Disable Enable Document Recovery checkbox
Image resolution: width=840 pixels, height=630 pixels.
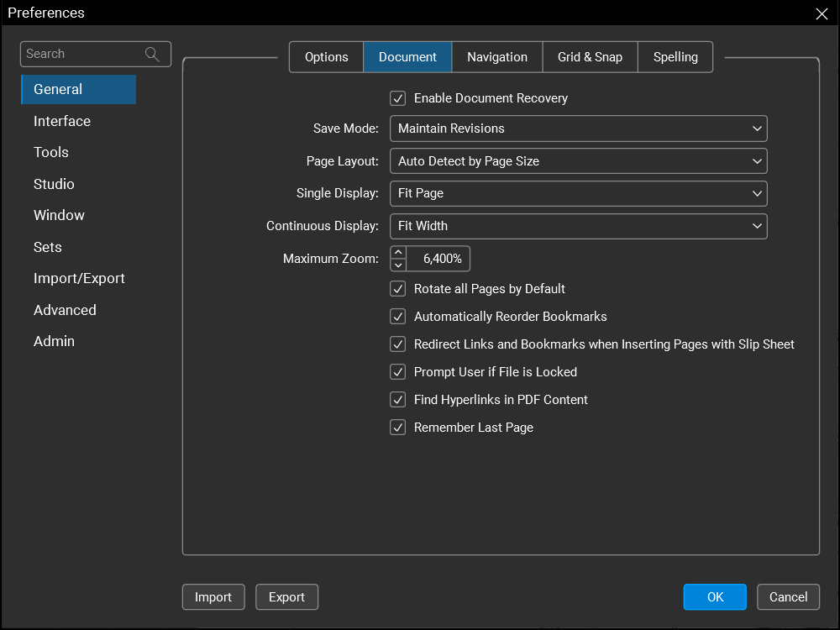398,99
